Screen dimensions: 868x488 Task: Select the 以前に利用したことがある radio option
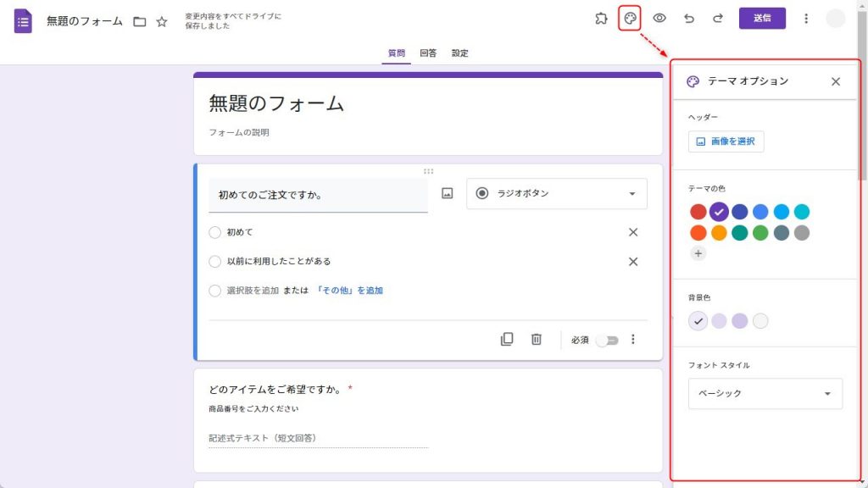[x=214, y=262]
